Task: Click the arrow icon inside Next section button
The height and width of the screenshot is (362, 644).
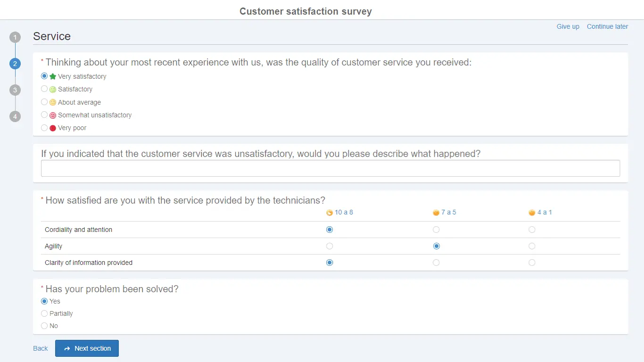Action: (x=67, y=348)
